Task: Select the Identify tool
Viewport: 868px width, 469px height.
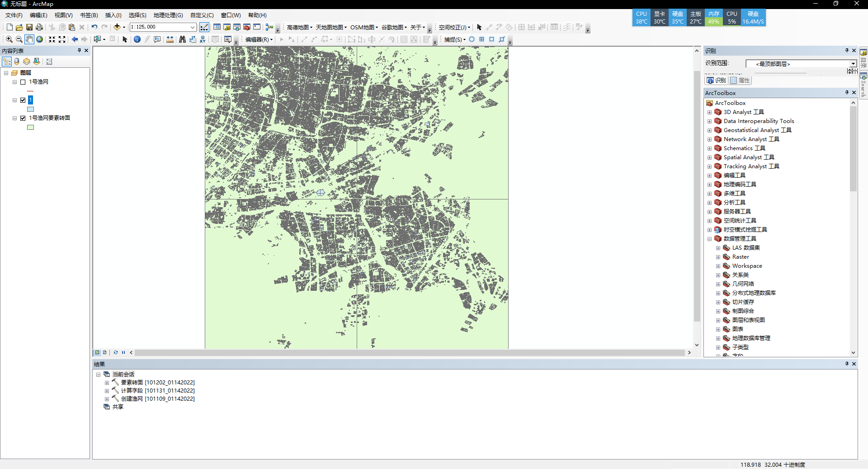Action: [x=137, y=39]
